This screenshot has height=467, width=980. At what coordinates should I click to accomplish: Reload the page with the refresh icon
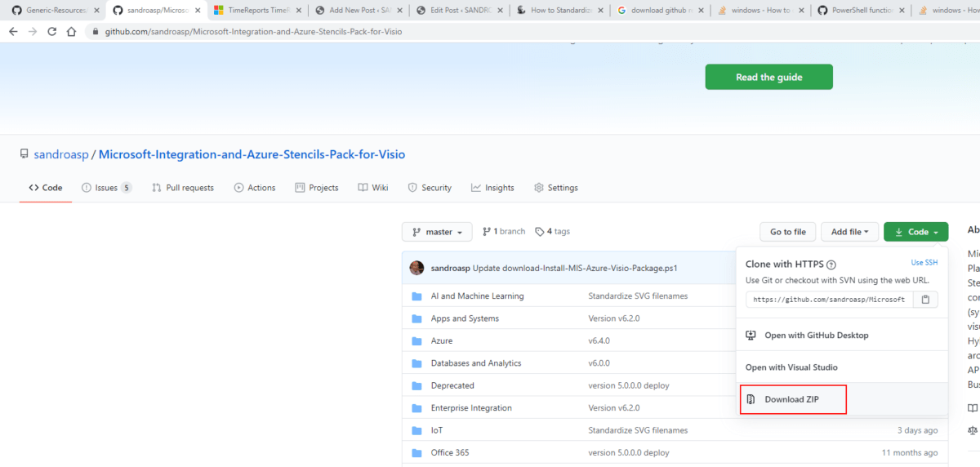point(52,31)
